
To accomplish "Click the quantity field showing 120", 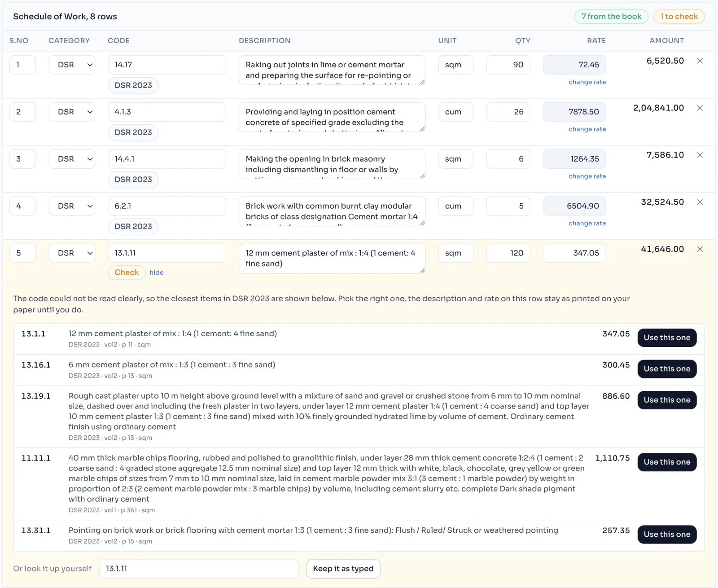I will coord(508,254).
